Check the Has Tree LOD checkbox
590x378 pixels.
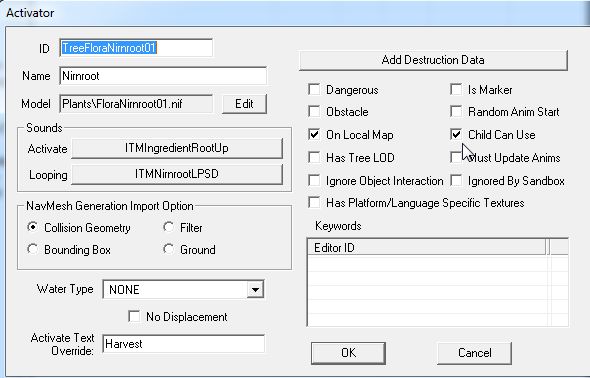pyautogui.click(x=314, y=157)
